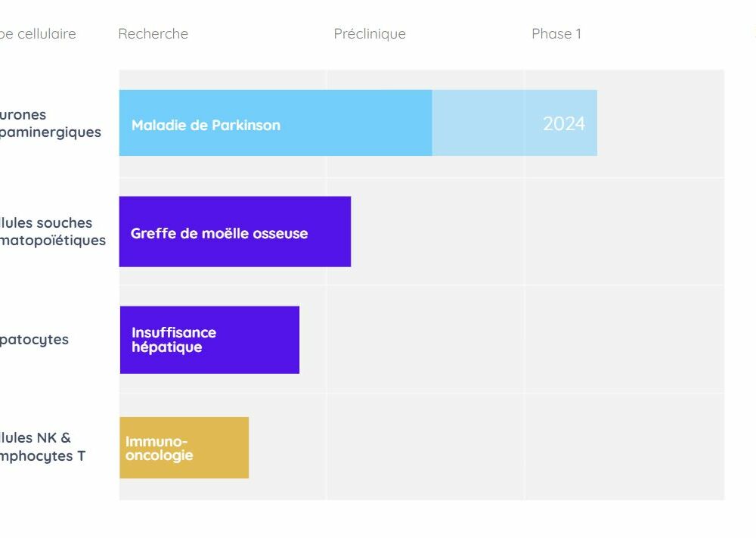756x538 pixels.
Task: Click the Insuffisance hépatique text
Action: coord(174,340)
